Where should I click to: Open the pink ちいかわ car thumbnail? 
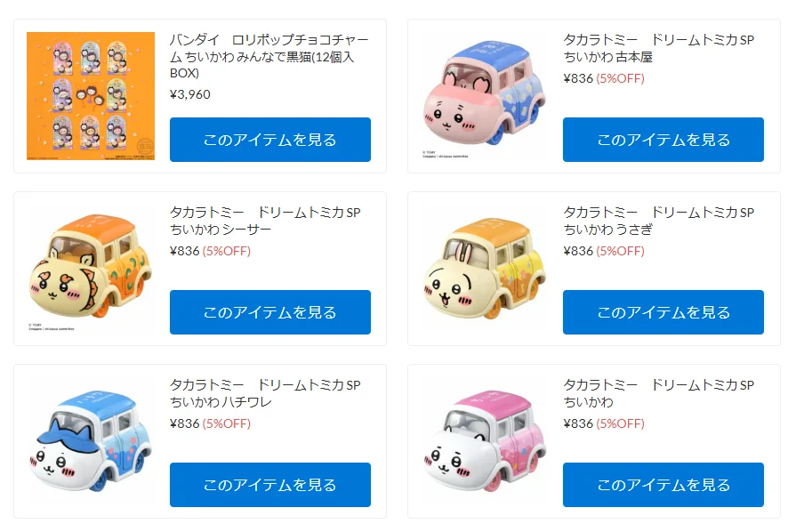coord(485,441)
